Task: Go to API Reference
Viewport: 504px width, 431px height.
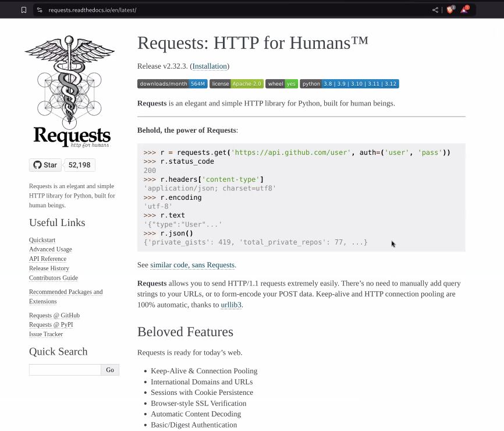Action: tap(48, 259)
